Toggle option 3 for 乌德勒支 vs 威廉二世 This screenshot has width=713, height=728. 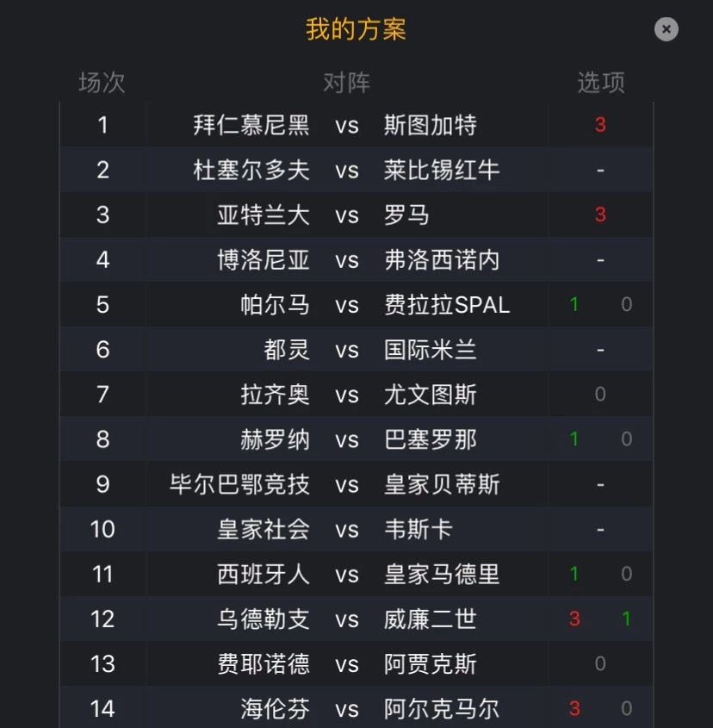pyautogui.click(x=574, y=619)
